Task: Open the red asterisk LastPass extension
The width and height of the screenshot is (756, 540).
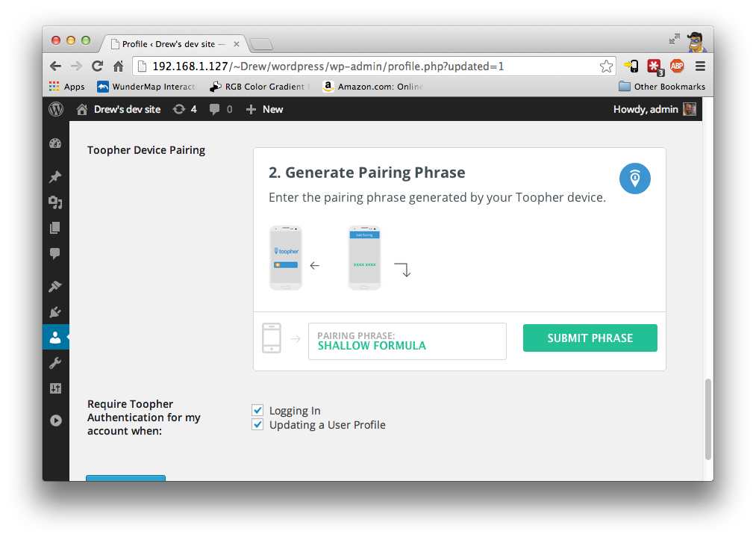Action: (x=655, y=66)
